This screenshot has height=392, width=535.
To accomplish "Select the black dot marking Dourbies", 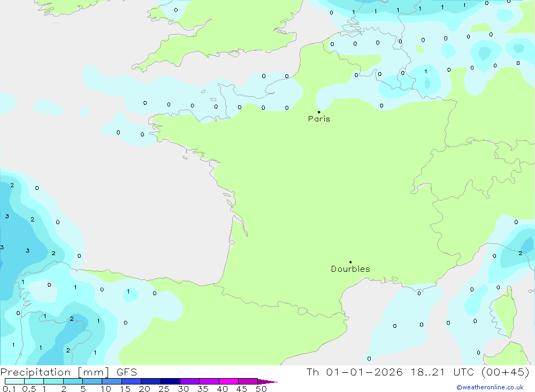I will point(350,262).
